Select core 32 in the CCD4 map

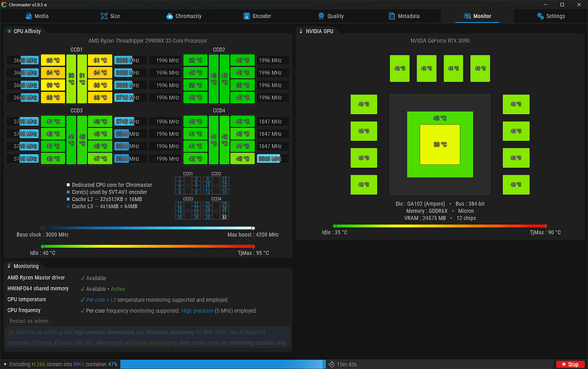click(224, 217)
